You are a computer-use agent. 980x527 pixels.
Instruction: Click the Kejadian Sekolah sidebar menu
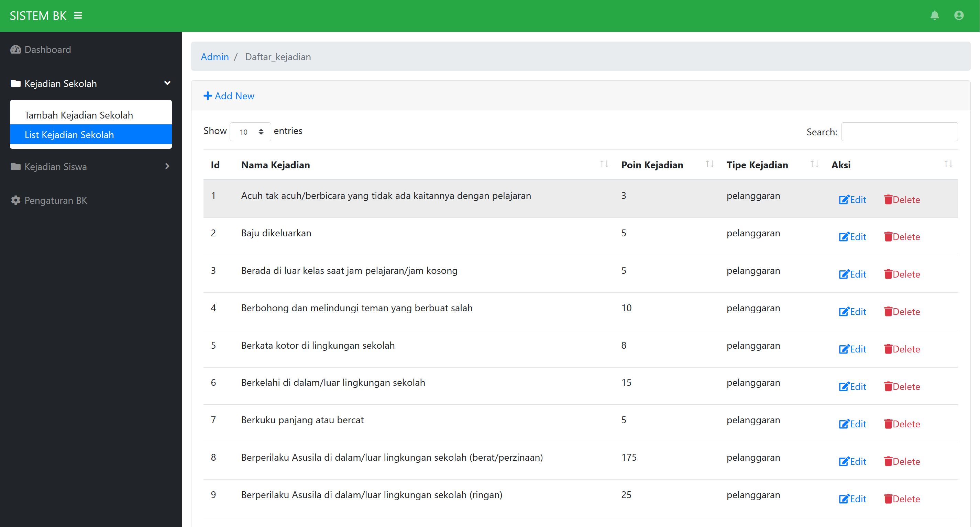click(91, 83)
